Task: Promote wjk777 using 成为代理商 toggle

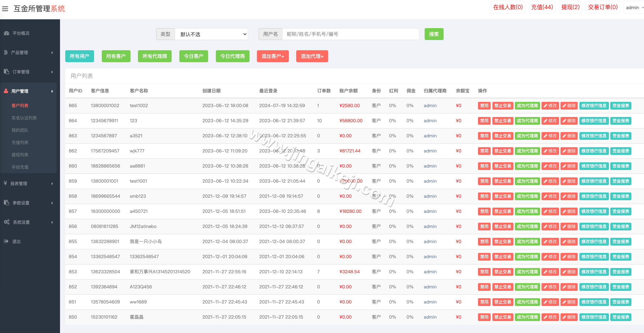Action: 527,151
